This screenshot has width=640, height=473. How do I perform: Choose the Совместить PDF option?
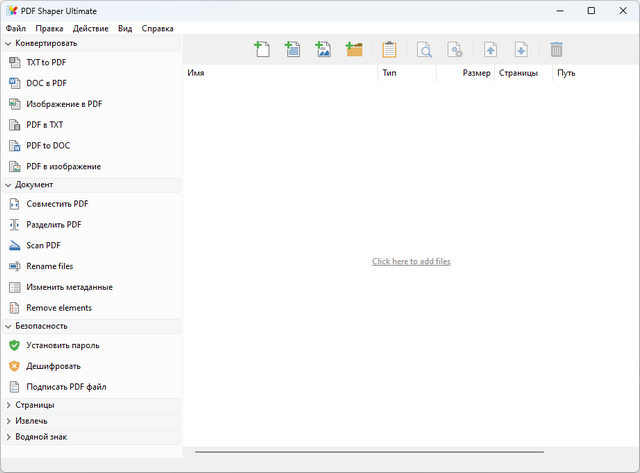coord(57,204)
